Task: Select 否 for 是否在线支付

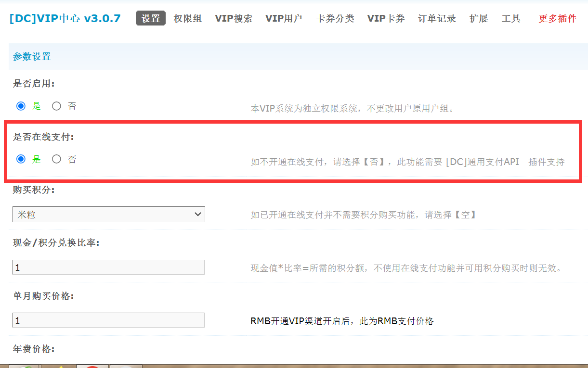Action: 57,159
